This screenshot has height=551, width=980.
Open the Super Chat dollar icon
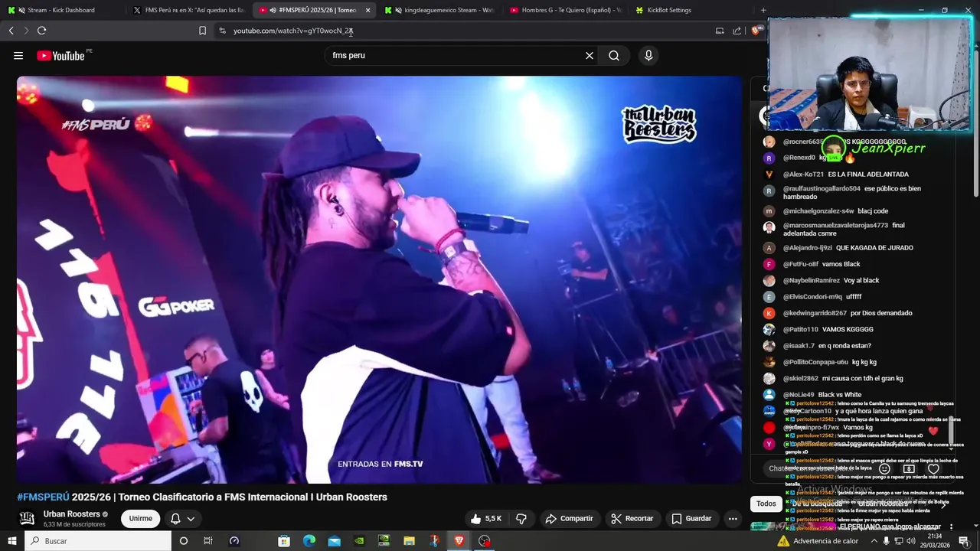tap(909, 468)
